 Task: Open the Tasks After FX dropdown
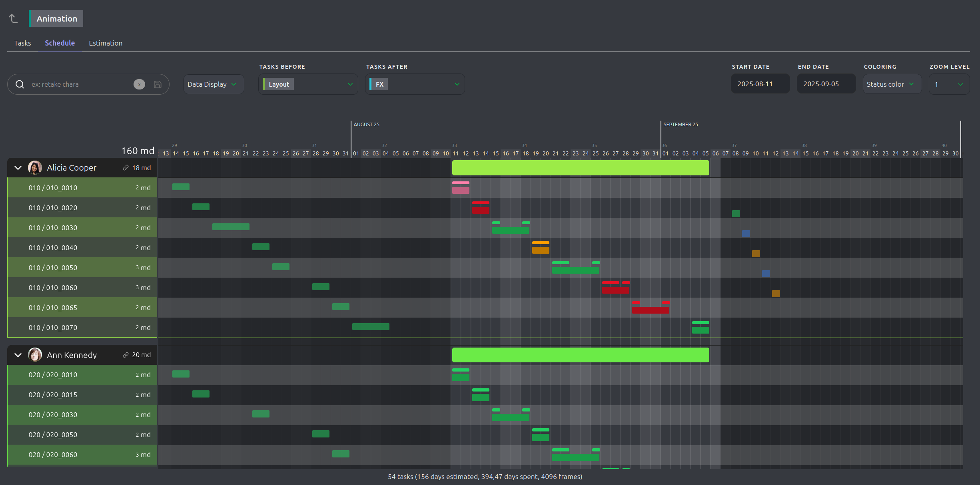415,84
